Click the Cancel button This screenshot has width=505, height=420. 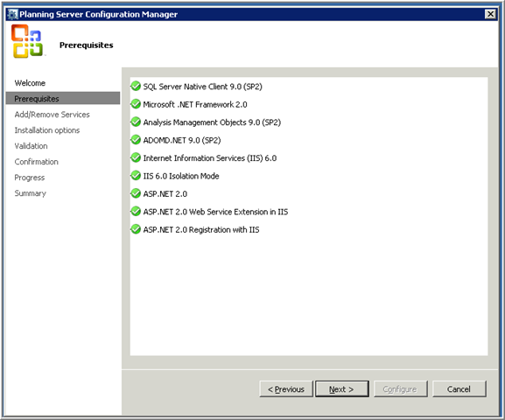click(459, 389)
